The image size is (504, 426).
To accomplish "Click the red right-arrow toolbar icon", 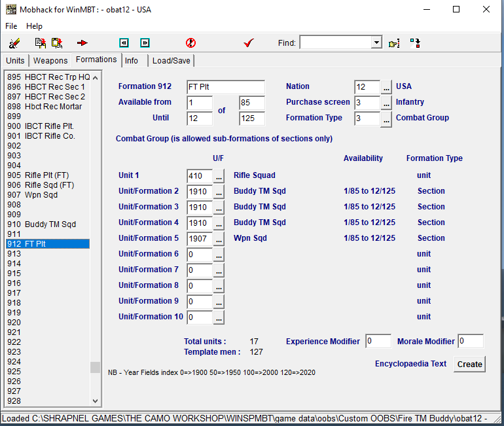I will coord(82,43).
